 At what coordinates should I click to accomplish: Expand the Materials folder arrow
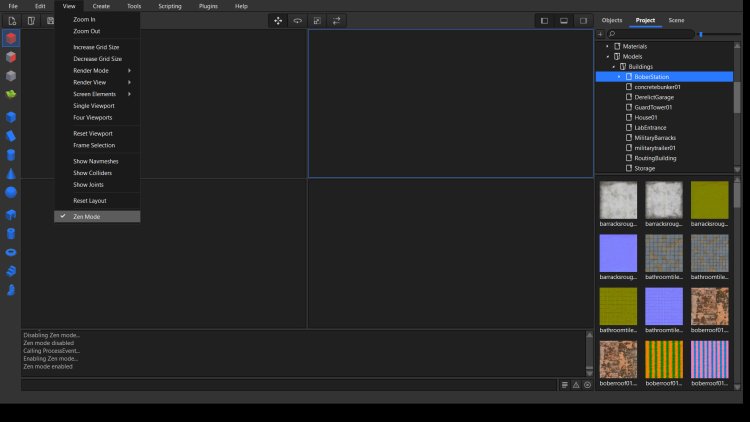[607, 46]
